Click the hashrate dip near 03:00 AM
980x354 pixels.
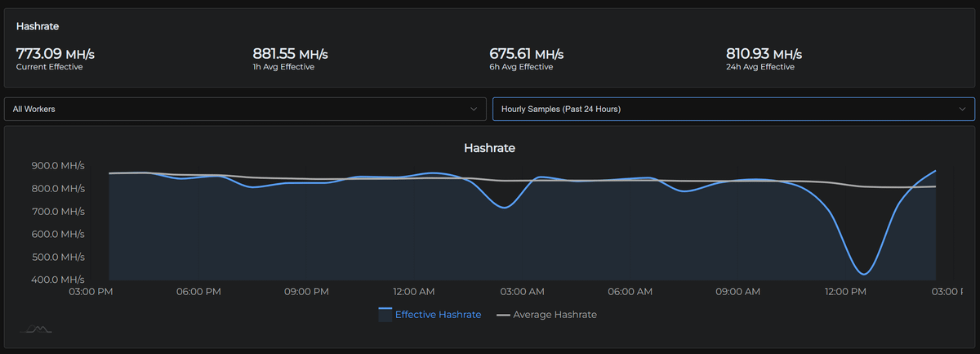(506, 208)
